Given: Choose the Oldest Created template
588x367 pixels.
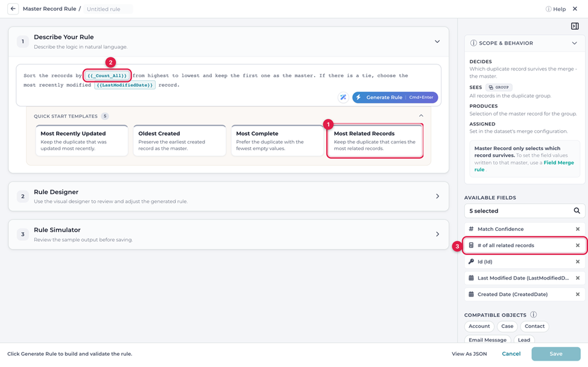Looking at the screenshot, I should click(x=180, y=140).
